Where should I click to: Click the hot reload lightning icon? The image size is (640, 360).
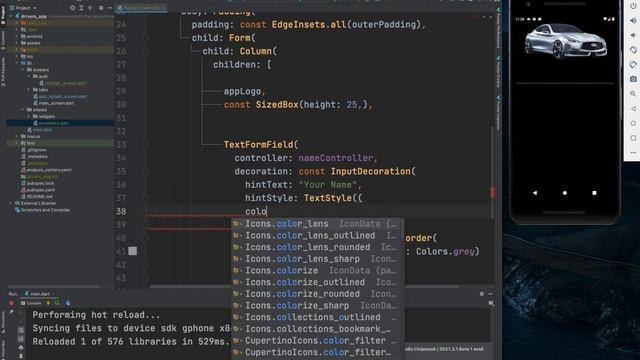49,303
